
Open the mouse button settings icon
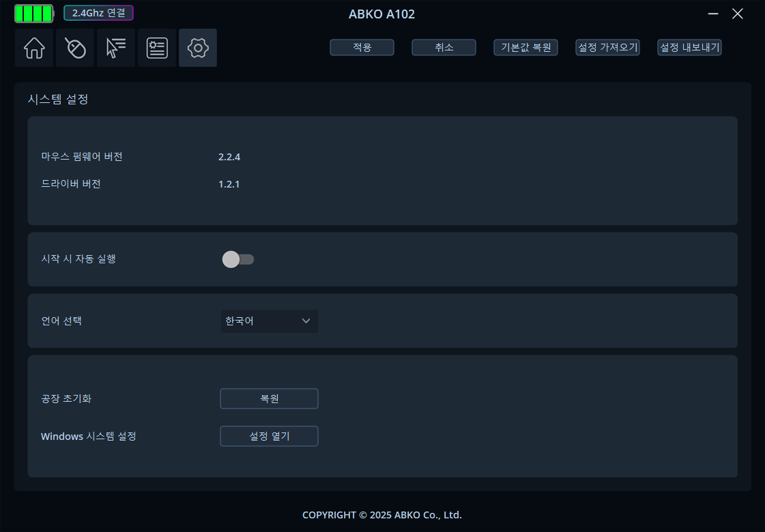(75, 48)
